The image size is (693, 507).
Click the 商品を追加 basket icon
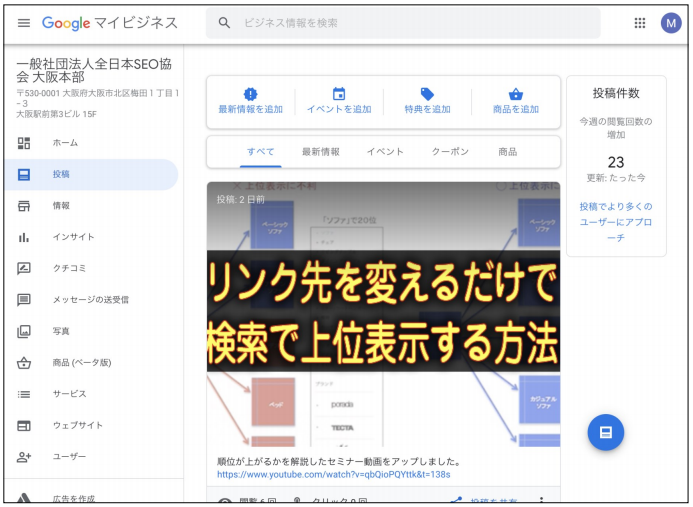(x=516, y=94)
